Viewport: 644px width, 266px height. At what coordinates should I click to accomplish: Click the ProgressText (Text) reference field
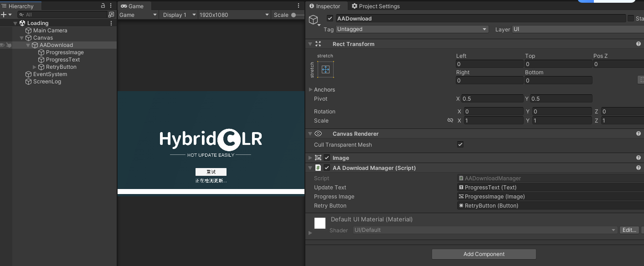tap(551, 188)
